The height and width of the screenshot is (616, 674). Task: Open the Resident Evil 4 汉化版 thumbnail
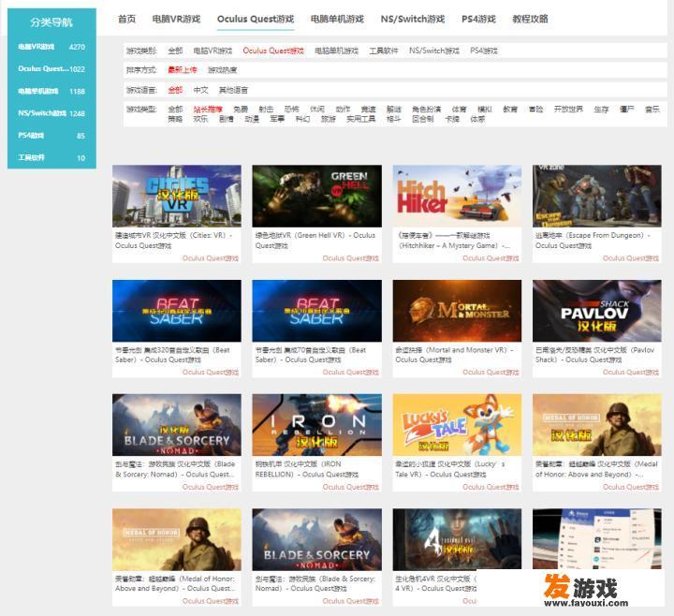point(457,539)
